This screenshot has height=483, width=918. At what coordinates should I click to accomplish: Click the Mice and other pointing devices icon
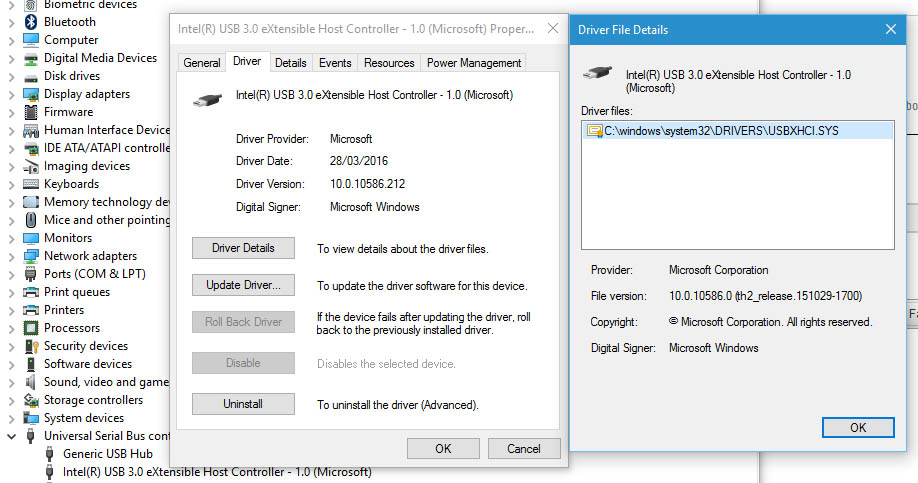point(30,220)
